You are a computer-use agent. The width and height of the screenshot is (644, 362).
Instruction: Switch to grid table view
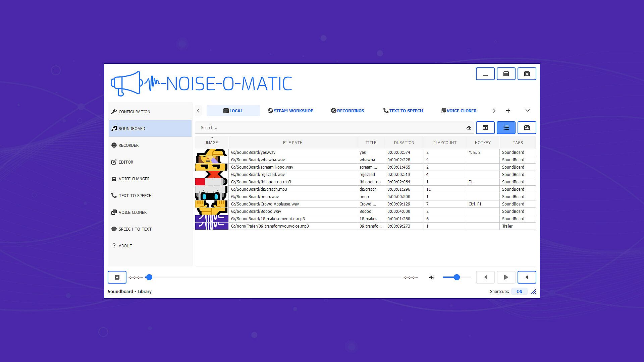point(485,128)
